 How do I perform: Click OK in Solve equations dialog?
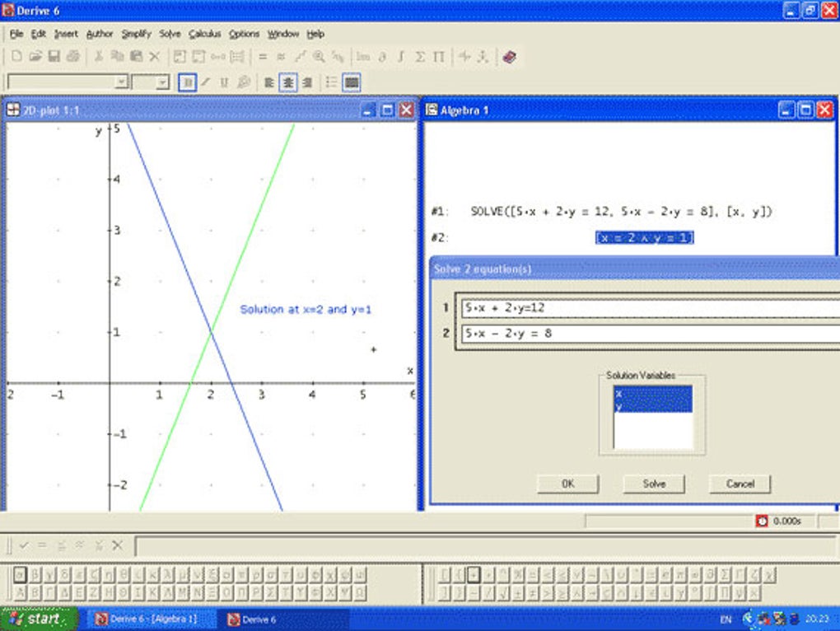tap(568, 484)
